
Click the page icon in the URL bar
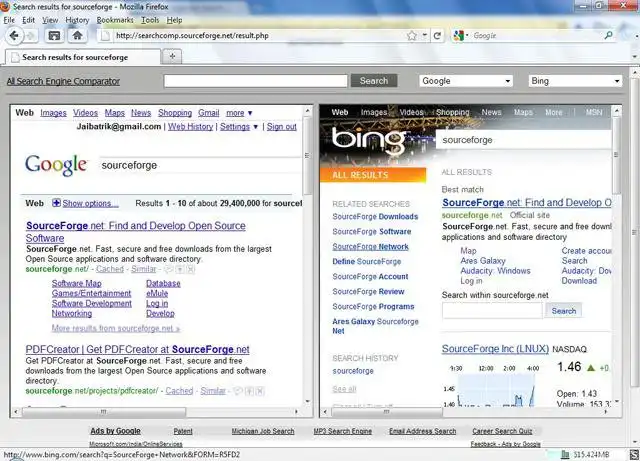[106, 36]
